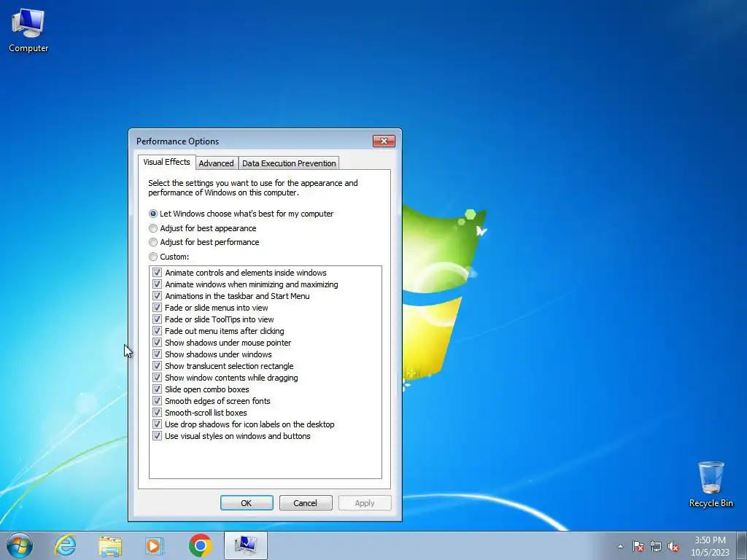Show hidden tray icons arrow
Screen dimensions: 747x560
[x=620, y=547]
